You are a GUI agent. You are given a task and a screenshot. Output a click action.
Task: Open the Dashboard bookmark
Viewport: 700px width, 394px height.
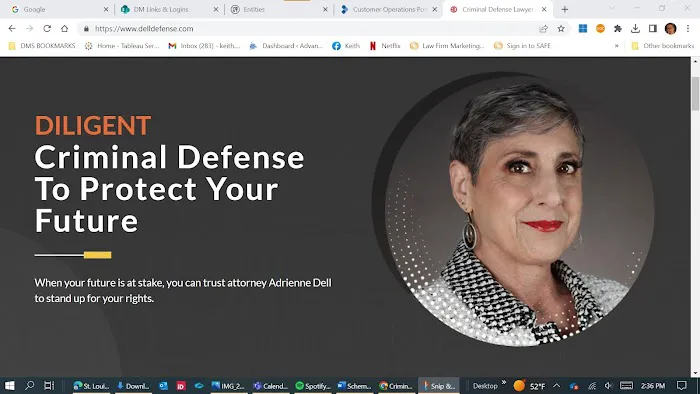[286, 46]
